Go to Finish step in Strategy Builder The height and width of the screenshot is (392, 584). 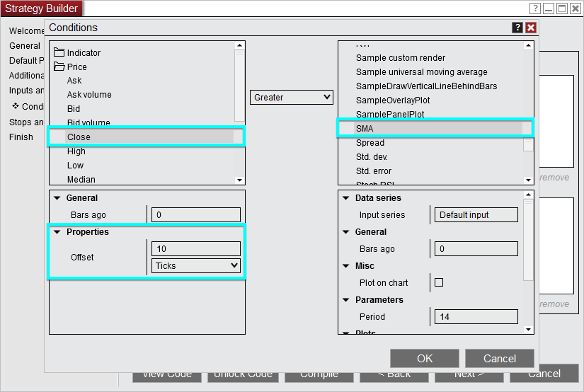coord(21,137)
